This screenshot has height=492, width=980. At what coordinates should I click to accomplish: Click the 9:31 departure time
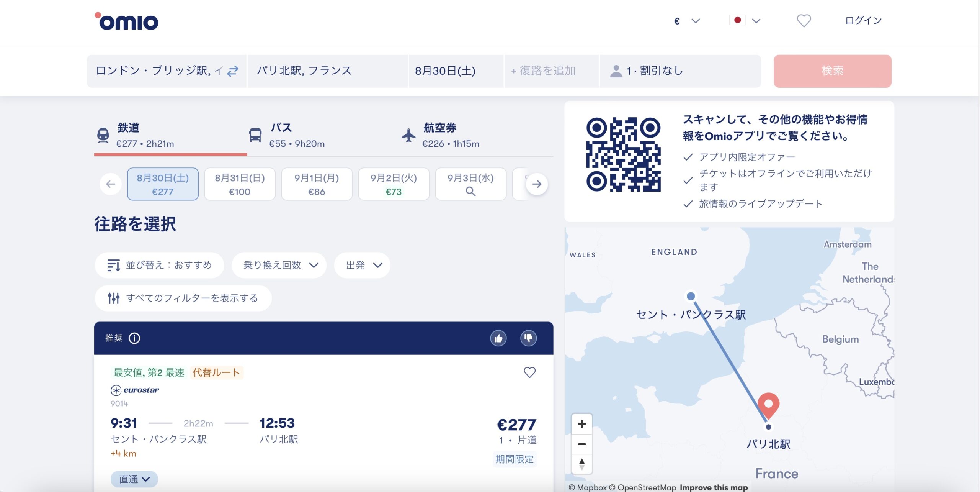point(124,423)
